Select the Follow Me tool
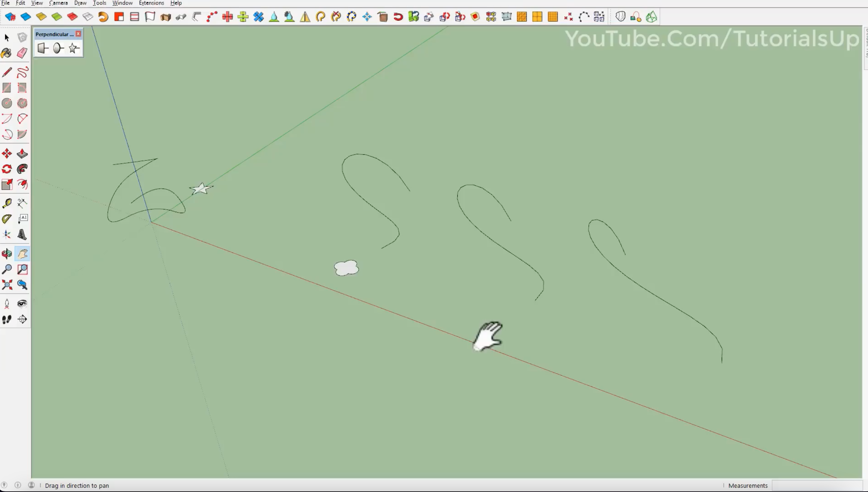Viewport: 868px width, 492px height. tap(22, 169)
